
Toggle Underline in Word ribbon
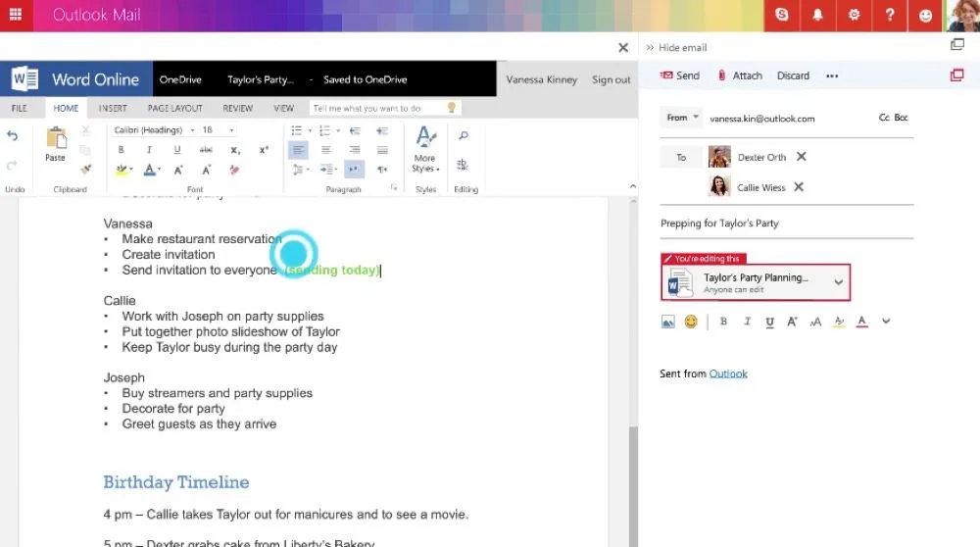tap(176, 149)
